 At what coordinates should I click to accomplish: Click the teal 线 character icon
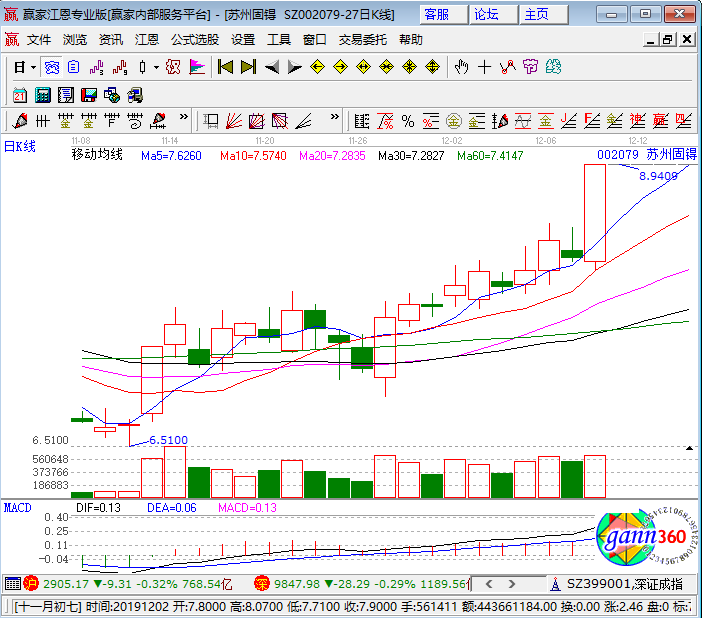(x=553, y=67)
